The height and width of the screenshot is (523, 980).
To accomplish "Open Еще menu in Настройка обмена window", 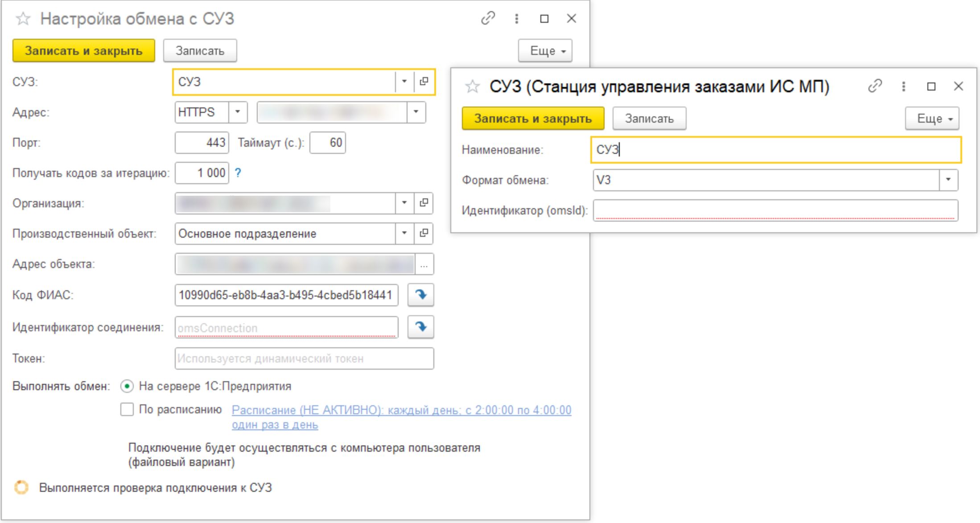I will pos(545,51).
